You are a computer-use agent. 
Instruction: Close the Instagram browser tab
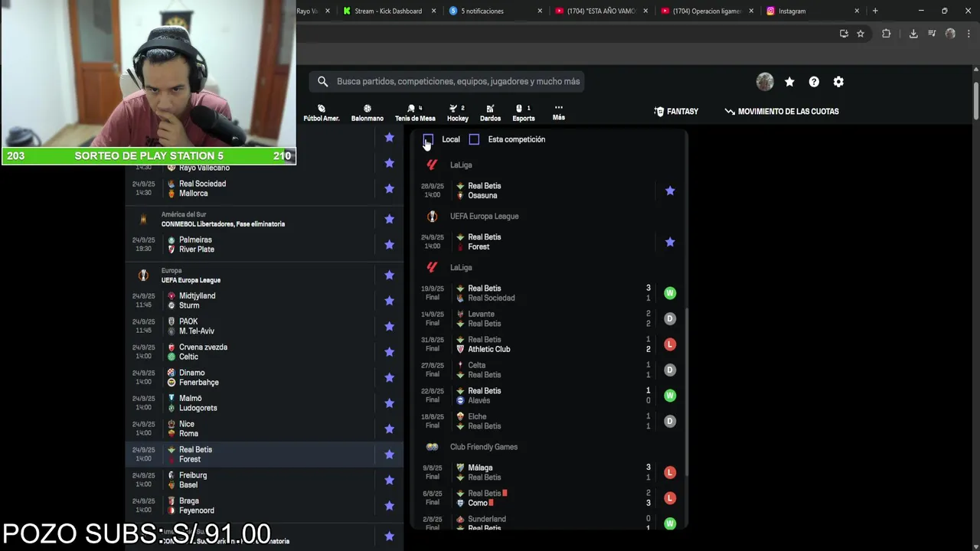857,11
